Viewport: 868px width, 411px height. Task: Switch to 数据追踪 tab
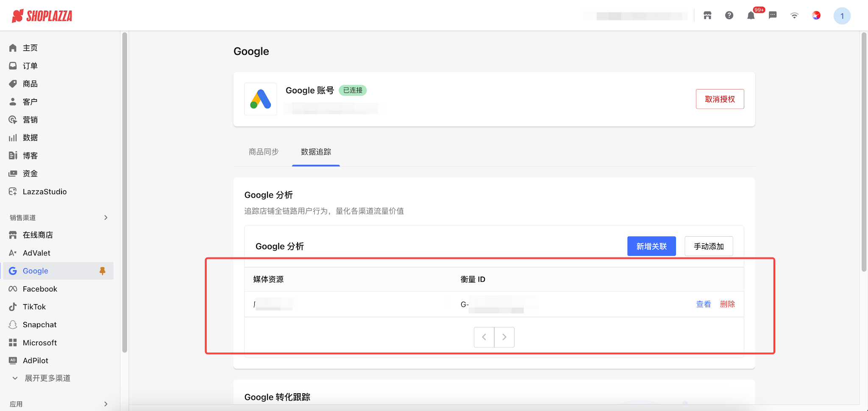[x=316, y=152]
